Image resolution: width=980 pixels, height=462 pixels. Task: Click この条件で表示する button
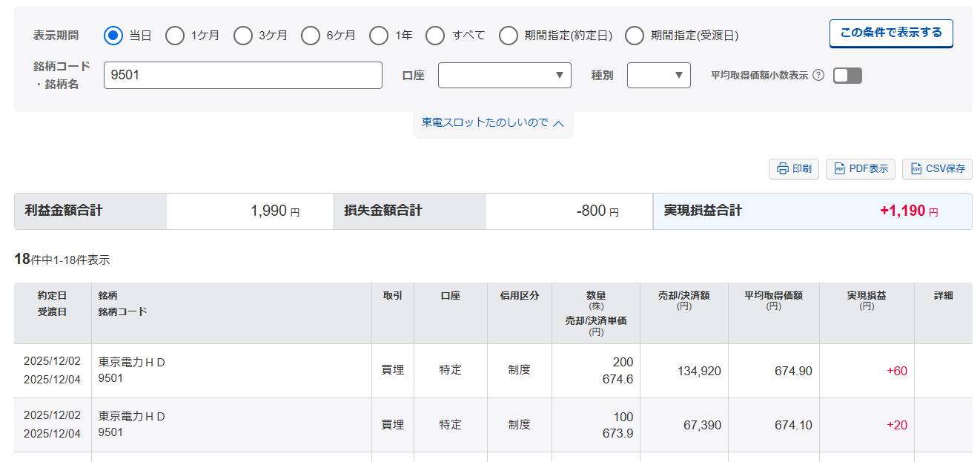[x=890, y=33]
